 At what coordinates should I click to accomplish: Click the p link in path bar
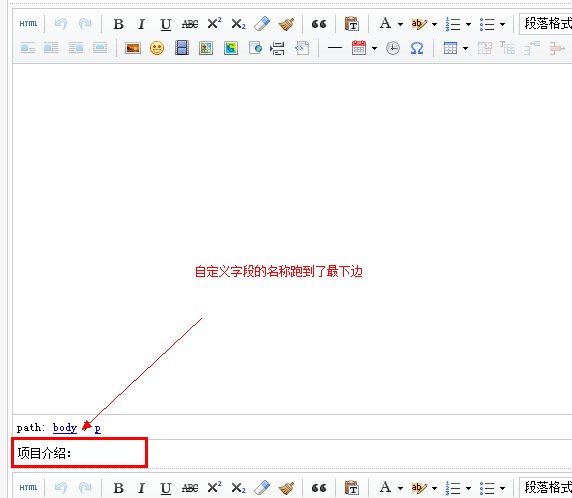(98, 428)
